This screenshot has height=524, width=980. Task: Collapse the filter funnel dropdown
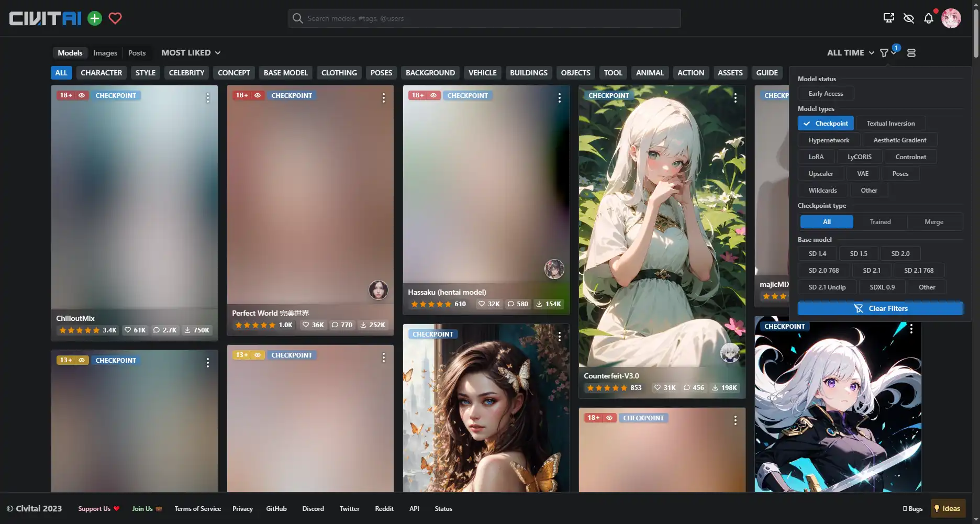887,53
